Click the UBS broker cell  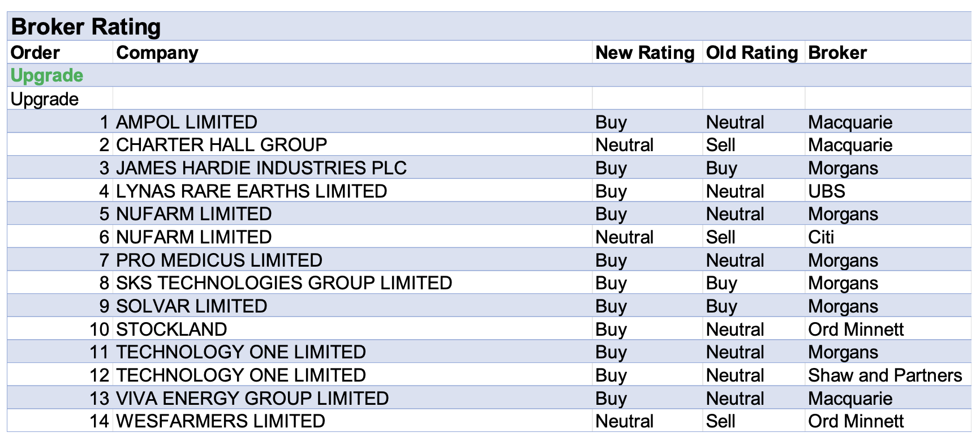point(826,191)
